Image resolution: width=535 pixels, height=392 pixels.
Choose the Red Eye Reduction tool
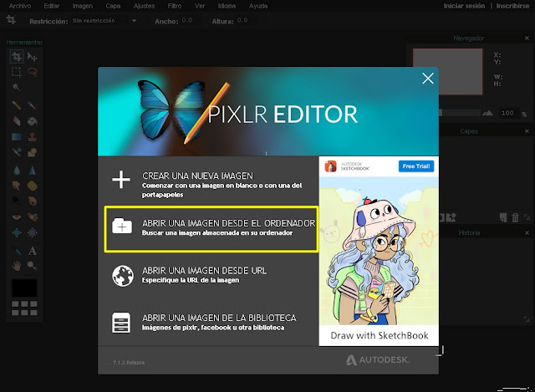coord(17,217)
